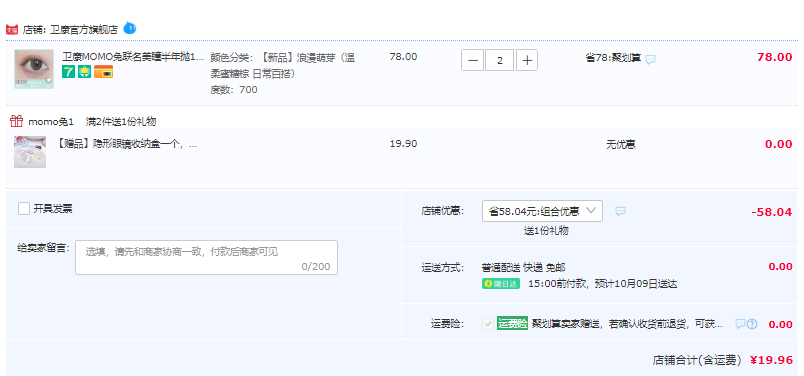The height and width of the screenshot is (376, 804).
Task: Open the contact lens product thumbnail
Action: pos(34,69)
